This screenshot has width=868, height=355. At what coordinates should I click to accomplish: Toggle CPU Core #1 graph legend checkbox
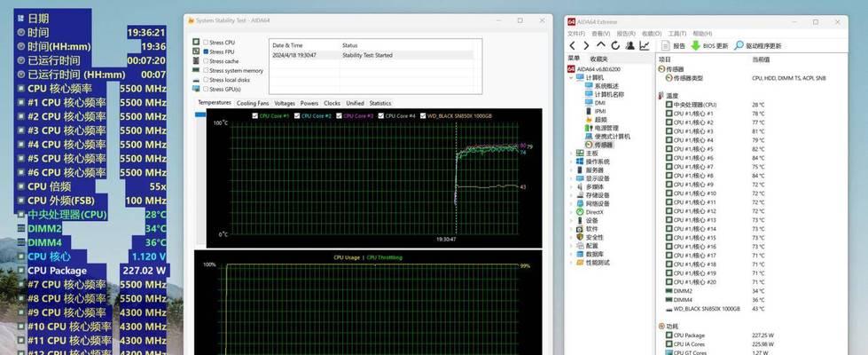[x=254, y=115]
